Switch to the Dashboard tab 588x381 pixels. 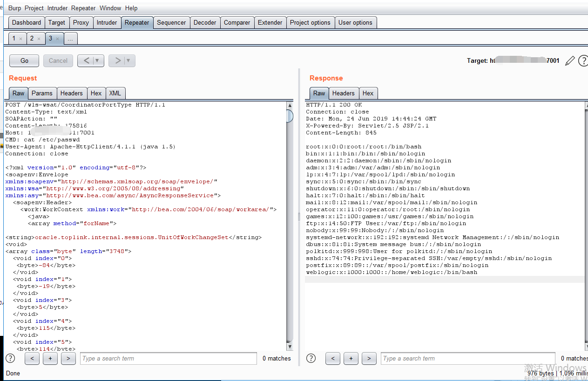(27, 22)
